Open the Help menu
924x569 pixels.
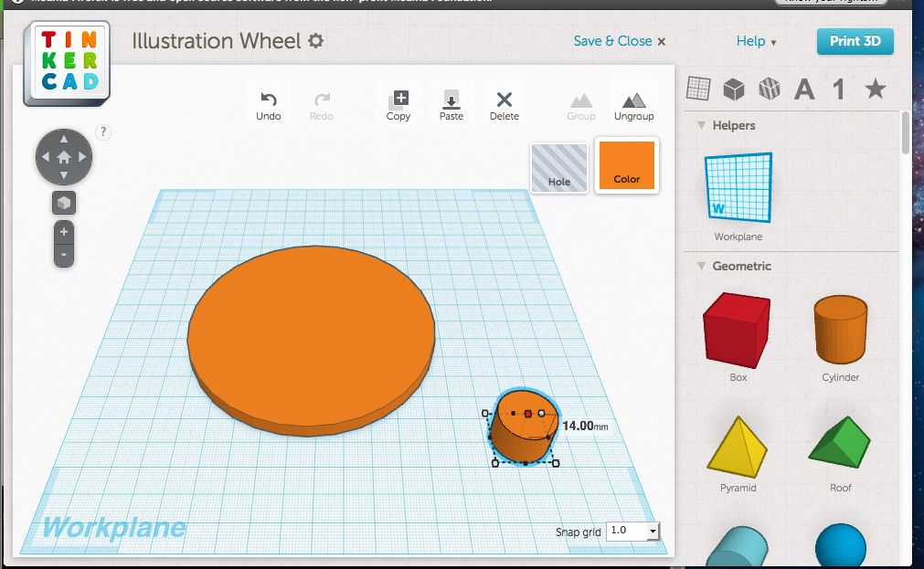point(756,41)
